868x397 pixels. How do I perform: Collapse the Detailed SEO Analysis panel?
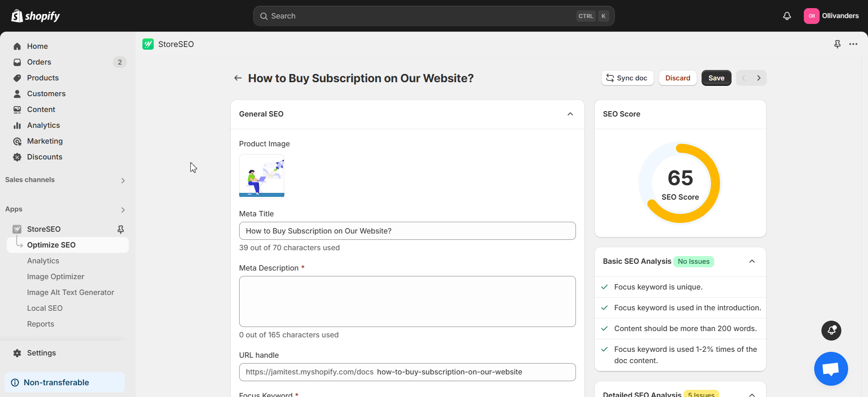pyautogui.click(x=752, y=394)
